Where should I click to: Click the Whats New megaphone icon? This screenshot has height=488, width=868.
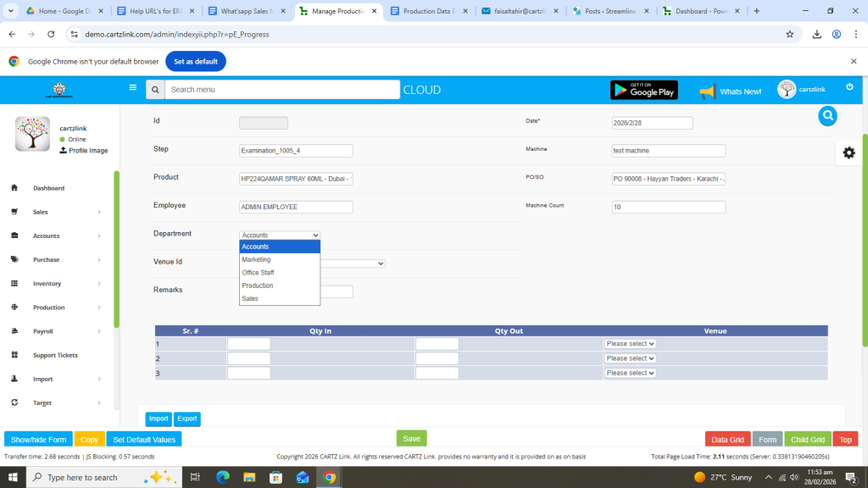coord(707,91)
